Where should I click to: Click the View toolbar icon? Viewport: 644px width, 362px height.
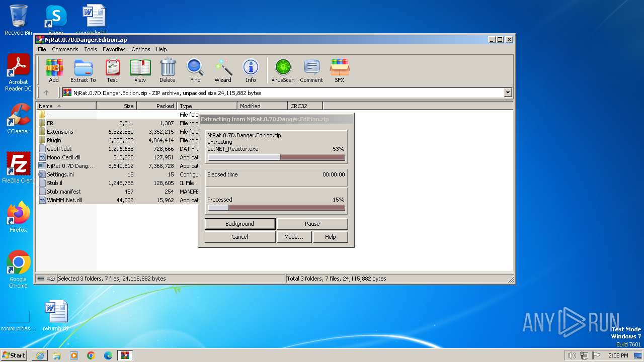[x=140, y=71]
